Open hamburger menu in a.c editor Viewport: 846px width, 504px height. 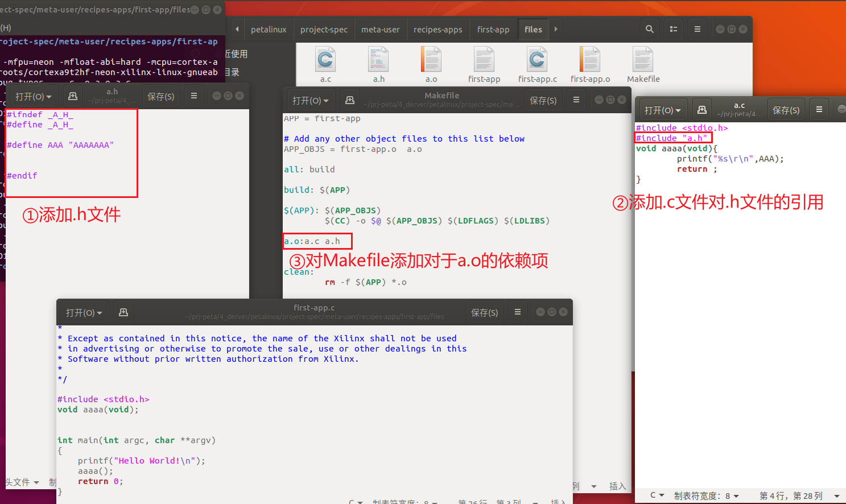(819, 110)
